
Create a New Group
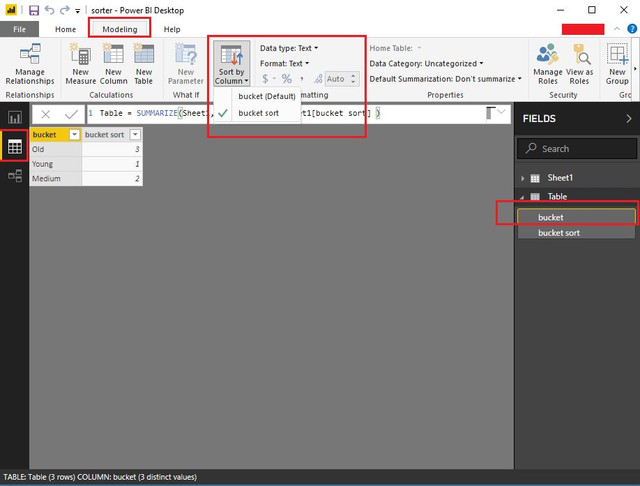[x=617, y=64]
